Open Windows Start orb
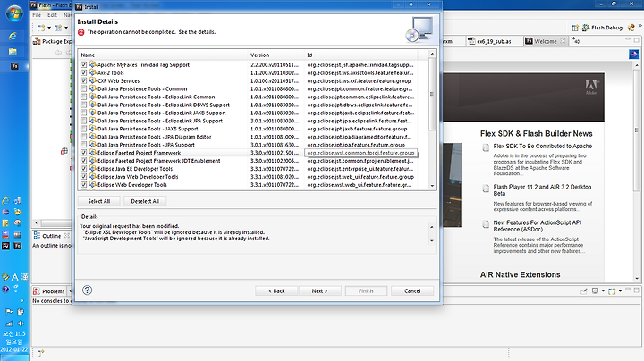The height and width of the screenshot is (361, 644). [x=14, y=13]
